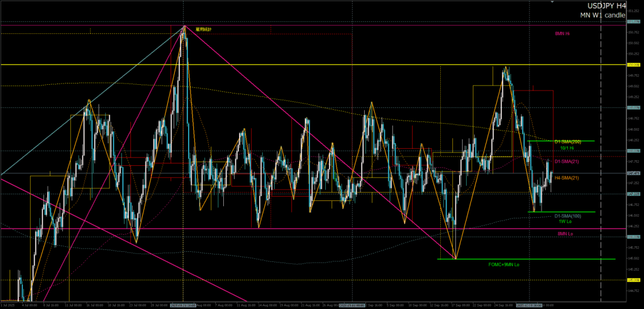
Task: Click the FOMC+9MN Lo label
Action: 504,264
